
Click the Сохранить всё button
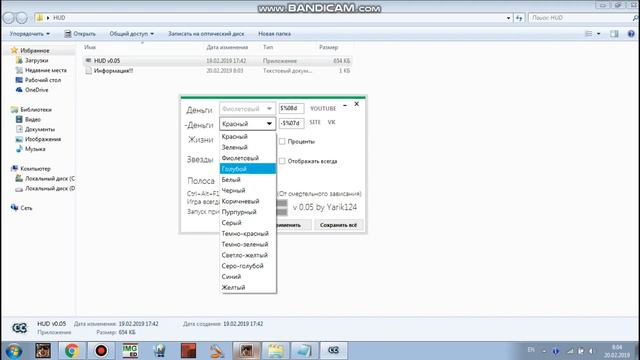(338, 225)
